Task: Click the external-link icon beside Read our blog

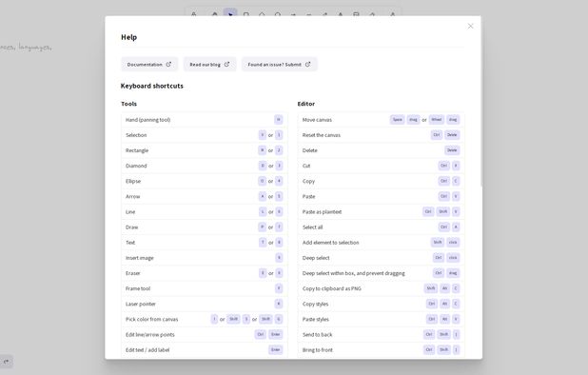Action: coord(226,65)
